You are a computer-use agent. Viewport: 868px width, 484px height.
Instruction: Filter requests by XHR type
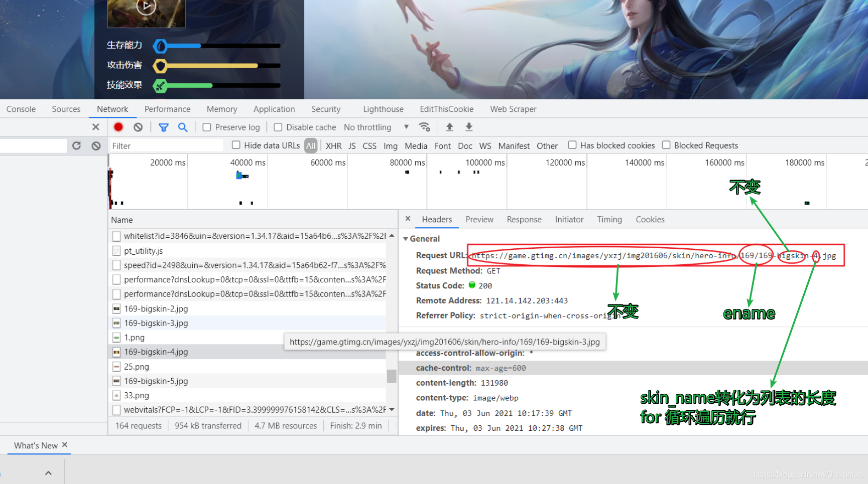point(333,145)
